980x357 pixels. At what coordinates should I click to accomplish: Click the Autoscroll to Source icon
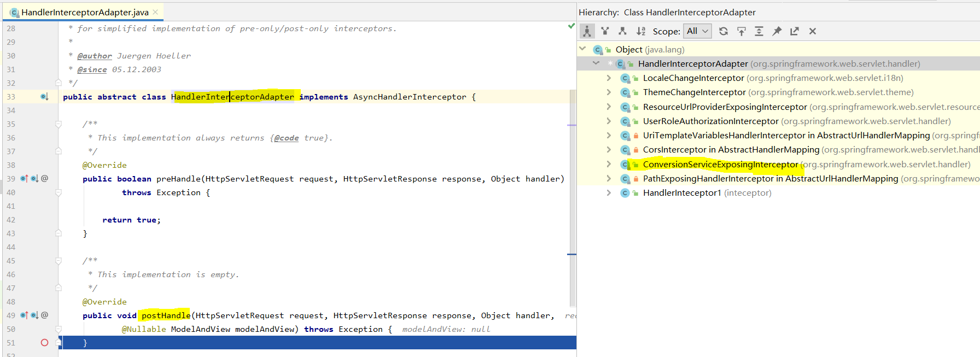coord(742,31)
